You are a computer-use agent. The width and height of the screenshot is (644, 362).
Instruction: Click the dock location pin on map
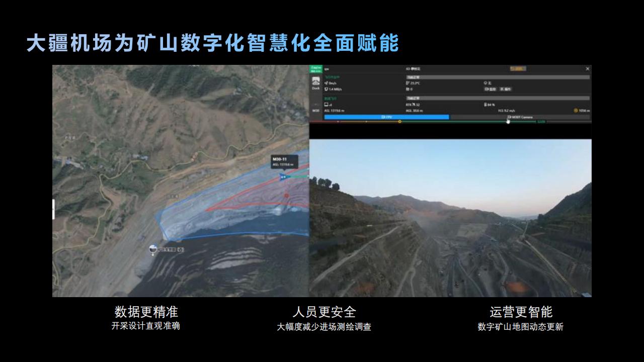tap(153, 249)
